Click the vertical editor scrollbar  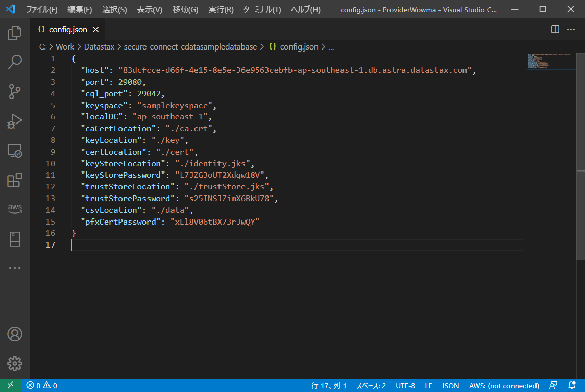coord(580,157)
